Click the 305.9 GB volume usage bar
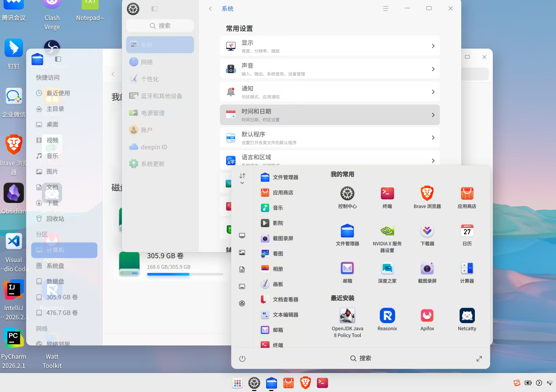Viewport: 556px width, 392px height. click(185, 274)
